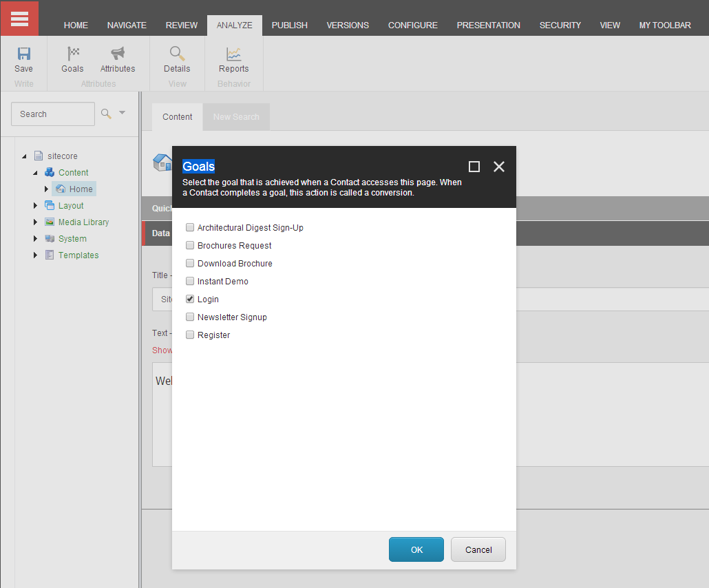Viewport: 709px width, 588px height.
Task: Check the Newsletter Signup goal
Action: tap(190, 317)
